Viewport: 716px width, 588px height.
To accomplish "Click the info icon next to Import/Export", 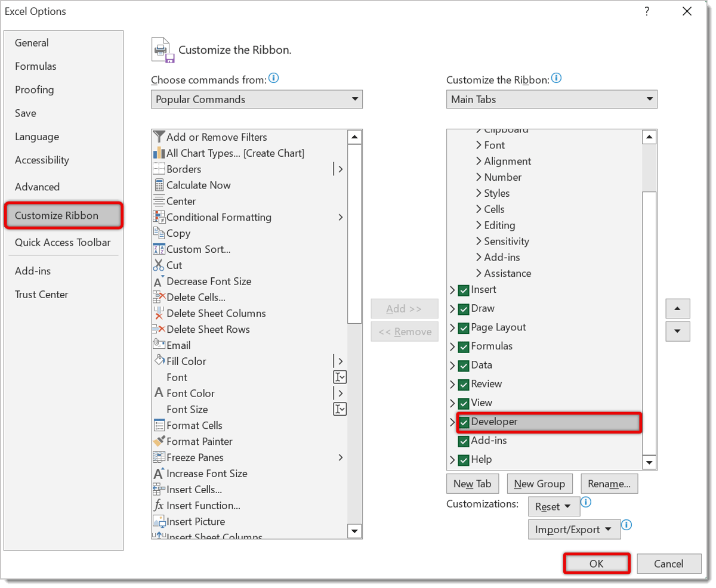I will point(626,525).
